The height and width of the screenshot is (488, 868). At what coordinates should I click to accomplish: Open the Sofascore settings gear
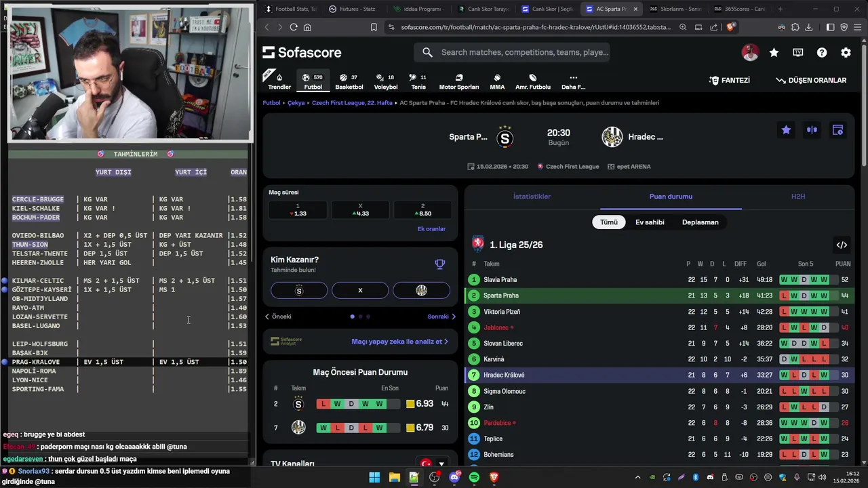tap(846, 52)
